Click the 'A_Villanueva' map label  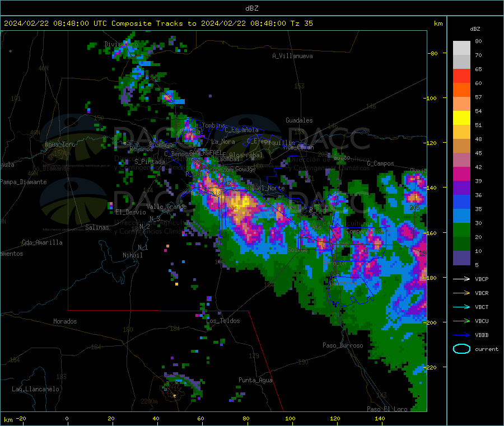pos(292,56)
